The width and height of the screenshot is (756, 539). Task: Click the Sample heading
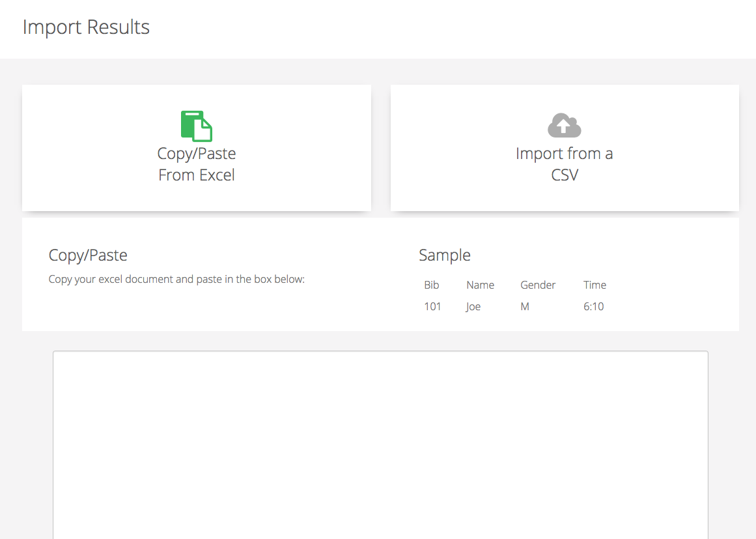point(445,255)
